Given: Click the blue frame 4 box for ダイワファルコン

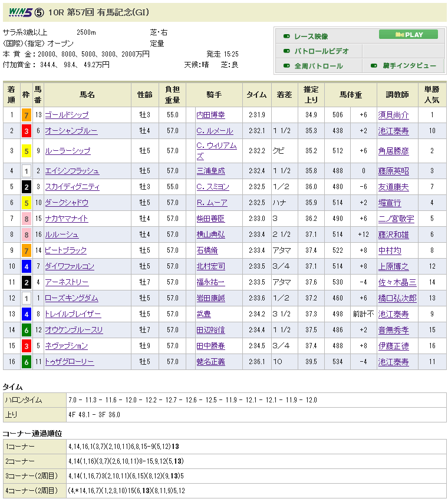Looking at the screenshot, I should click(26, 266).
